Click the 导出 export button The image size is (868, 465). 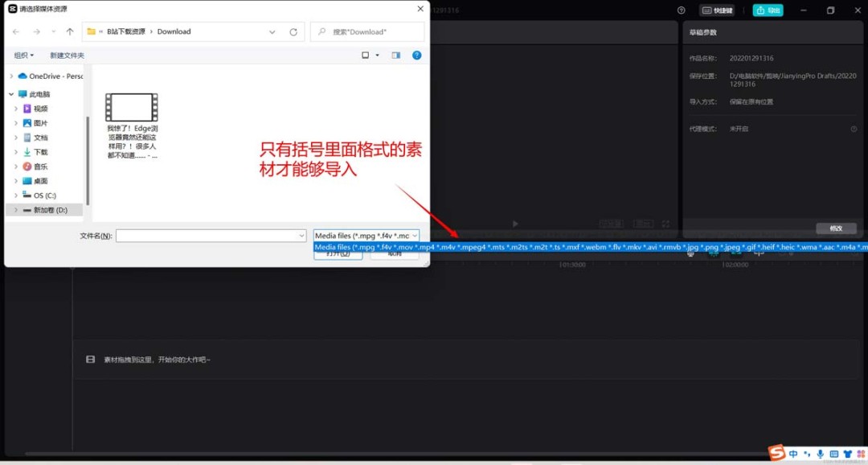(x=768, y=10)
